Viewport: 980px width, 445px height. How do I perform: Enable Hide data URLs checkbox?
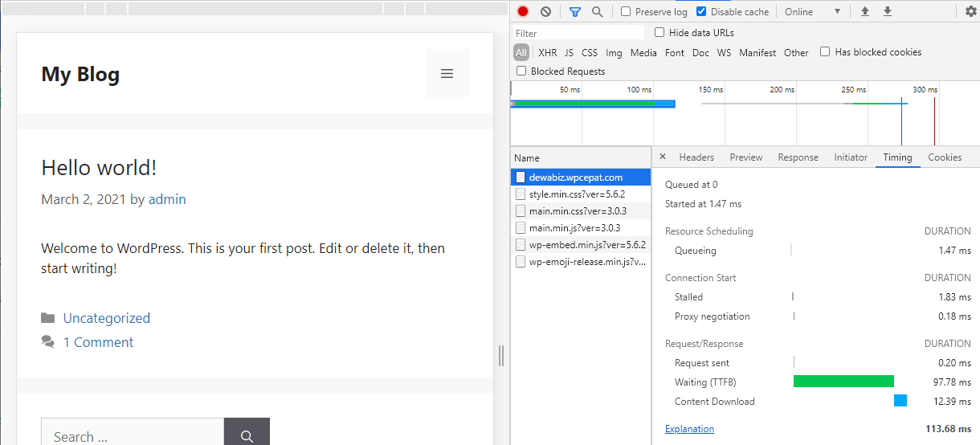(x=659, y=33)
